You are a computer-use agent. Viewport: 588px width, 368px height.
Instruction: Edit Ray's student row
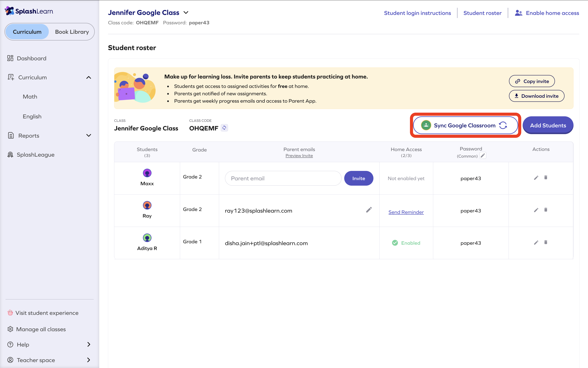(536, 210)
